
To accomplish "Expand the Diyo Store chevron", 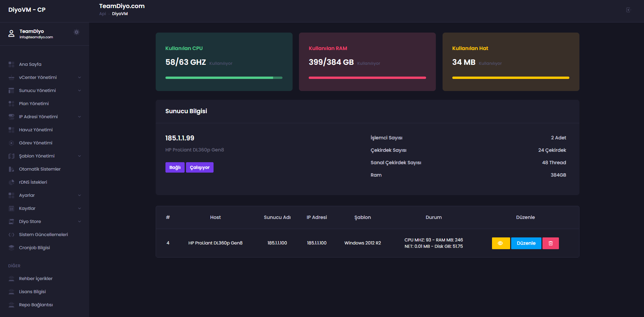I will pyautogui.click(x=79, y=221).
